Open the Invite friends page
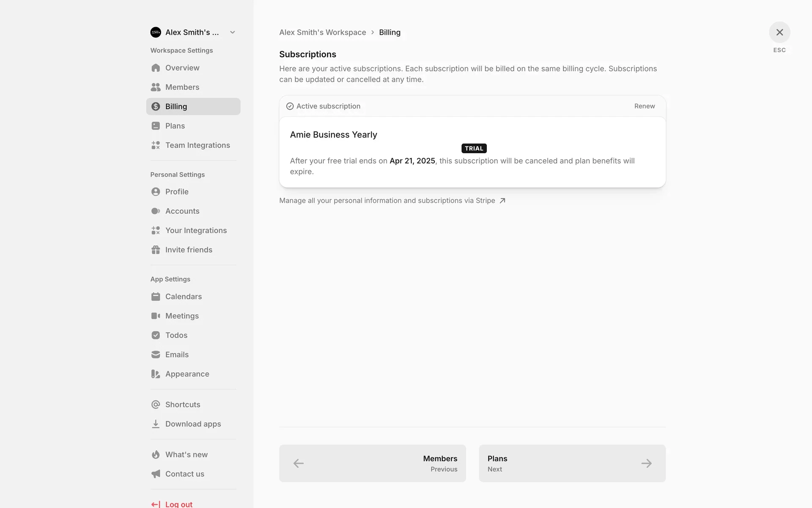 point(193,250)
